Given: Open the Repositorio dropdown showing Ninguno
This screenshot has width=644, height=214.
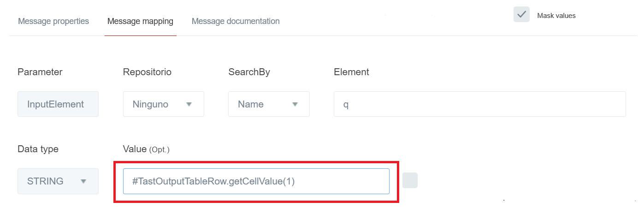Looking at the screenshot, I should [163, 104].
